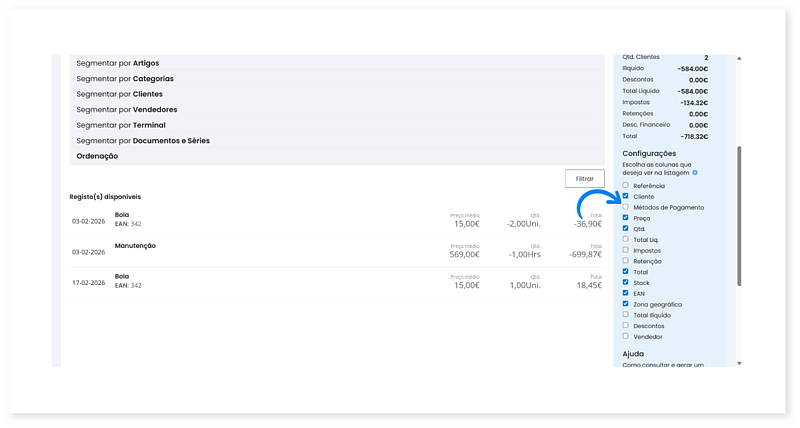Enable the Referência column checkbox
Viewport: 800px width, 428px height.
[x=626, y=186]
